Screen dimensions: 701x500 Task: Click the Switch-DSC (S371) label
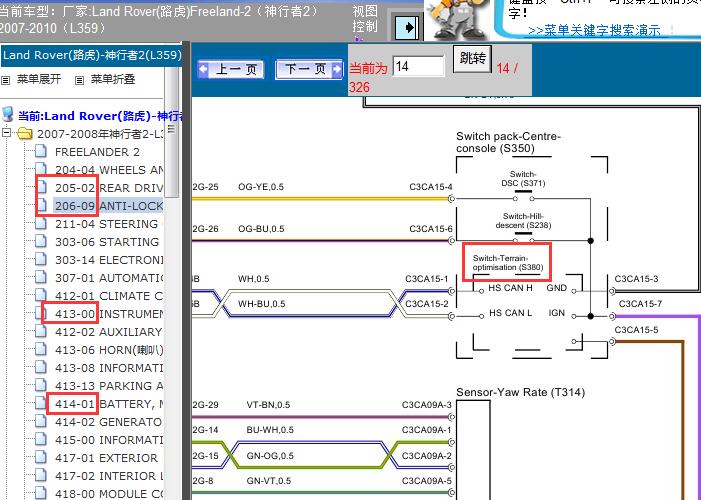(523, 178)
